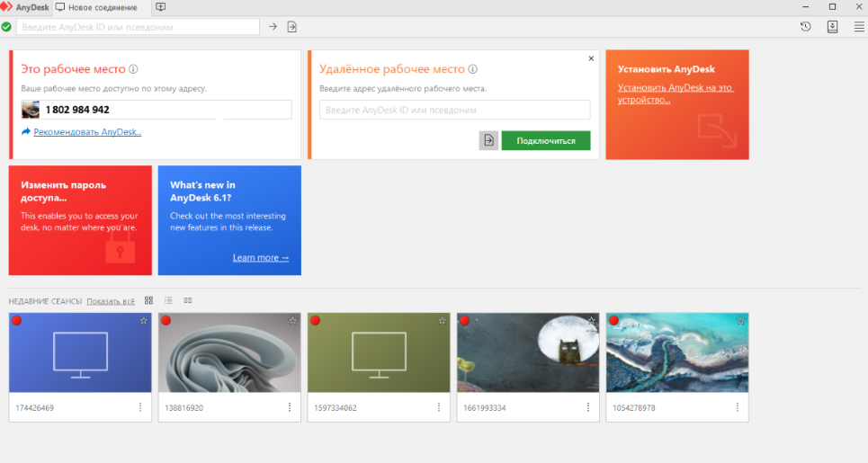Open options menu for session 1054278978

coord(738,407)
